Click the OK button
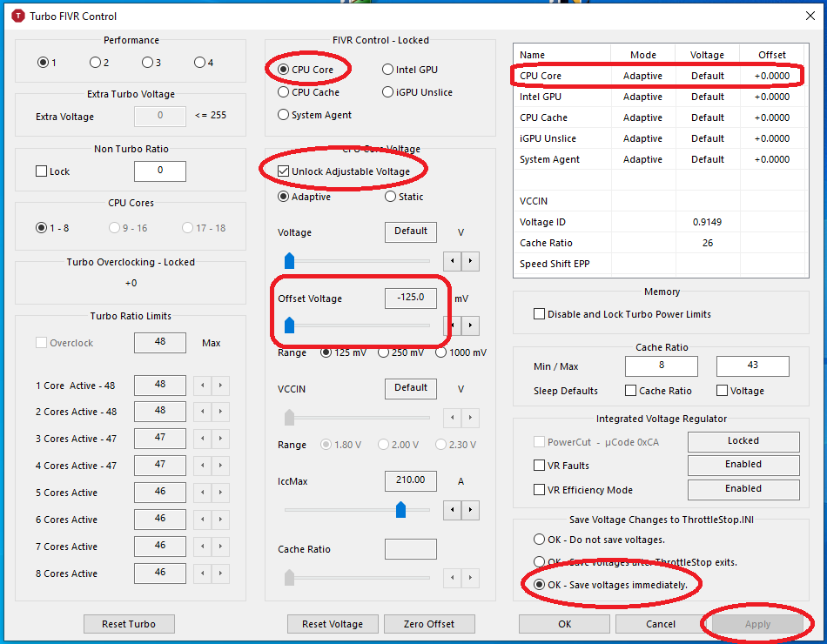Image resolution: width=827 pixels, height=644 pixels. (564, 624)
